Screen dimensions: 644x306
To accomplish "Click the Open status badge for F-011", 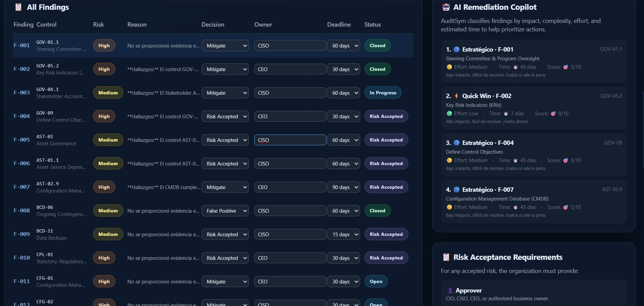I will (376, 281).
